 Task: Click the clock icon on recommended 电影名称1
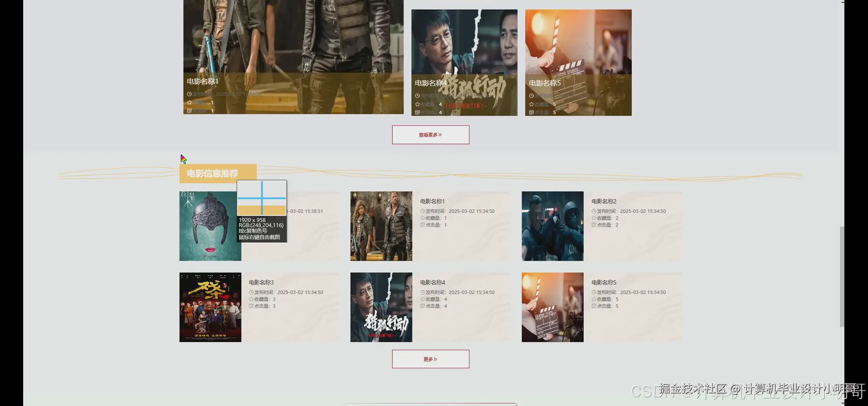423,211
